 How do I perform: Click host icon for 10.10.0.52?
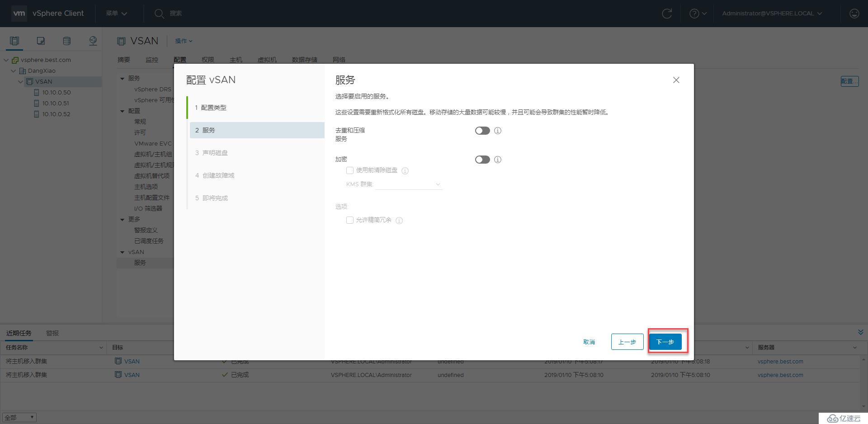coord(37,114)
